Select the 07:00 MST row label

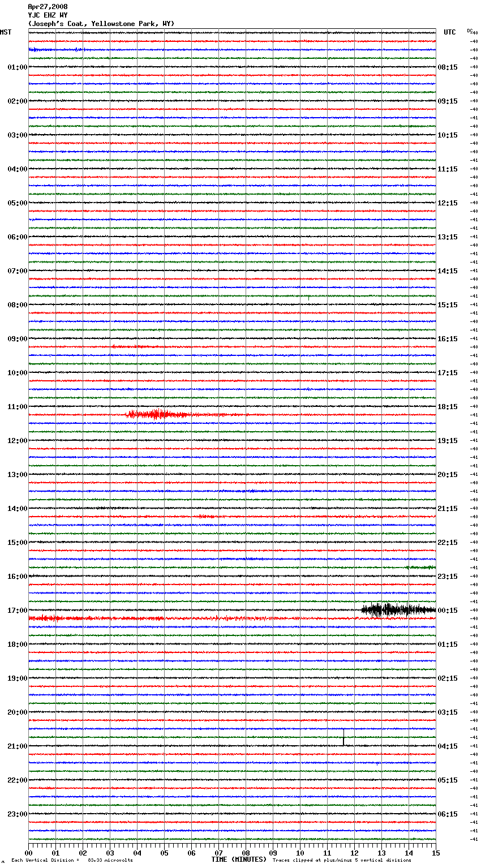tap(17, 271)
